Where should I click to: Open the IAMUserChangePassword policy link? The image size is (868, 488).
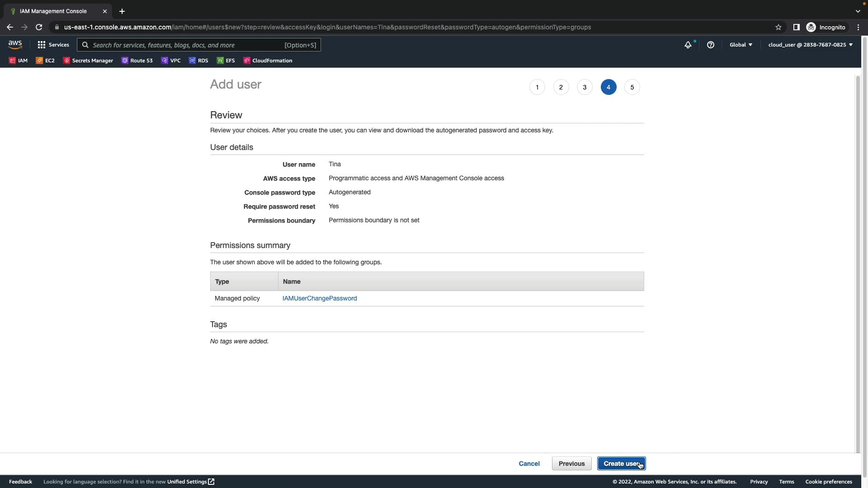tap(320, 298)
